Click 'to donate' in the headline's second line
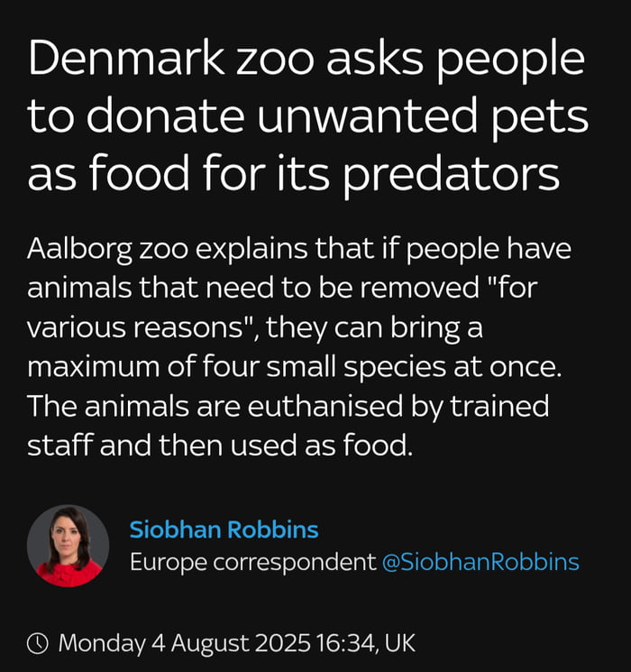The width and height of the screenshot is (631, 672). pyautogui.click(x=136, y=115)
